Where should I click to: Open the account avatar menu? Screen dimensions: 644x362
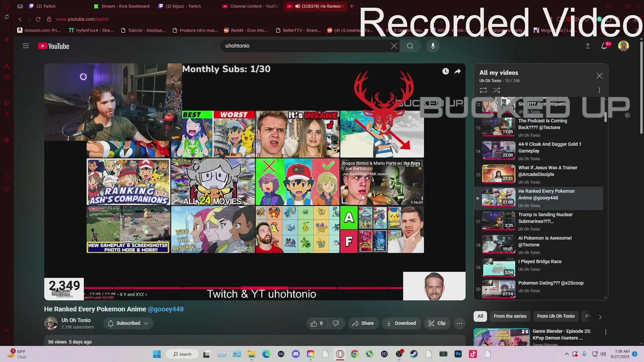click(x=623, y=46)
